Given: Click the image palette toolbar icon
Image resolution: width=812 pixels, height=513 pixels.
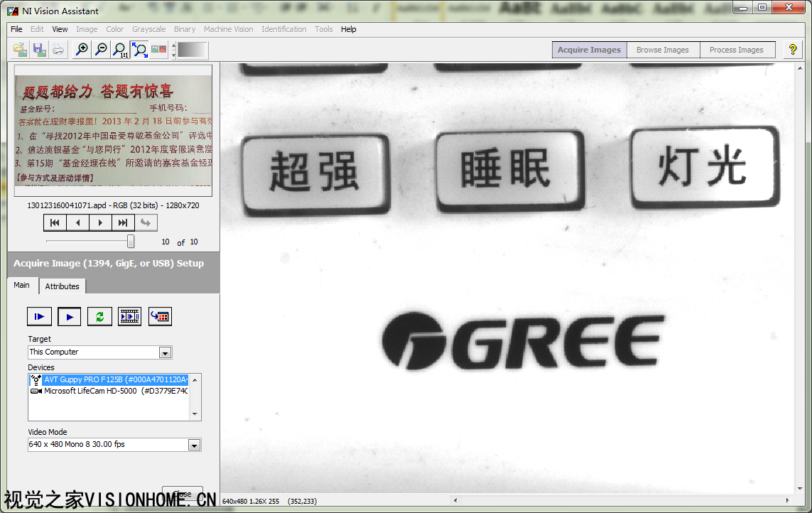Looking at the screenshot, I should 159,50.
